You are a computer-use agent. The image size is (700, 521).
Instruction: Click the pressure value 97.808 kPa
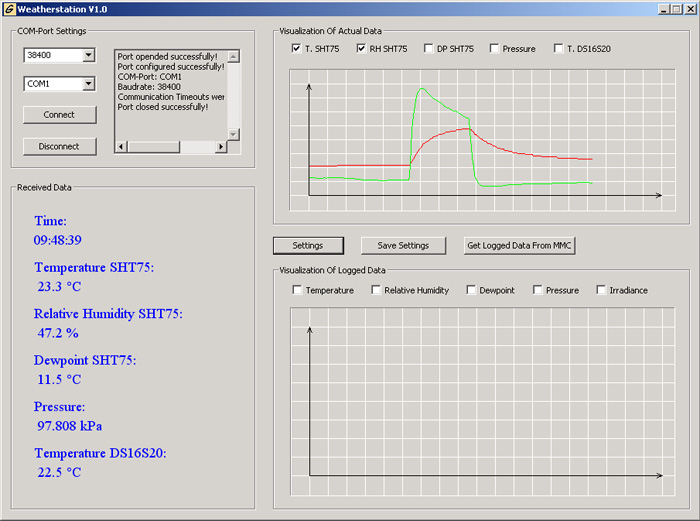click(70, 426)
